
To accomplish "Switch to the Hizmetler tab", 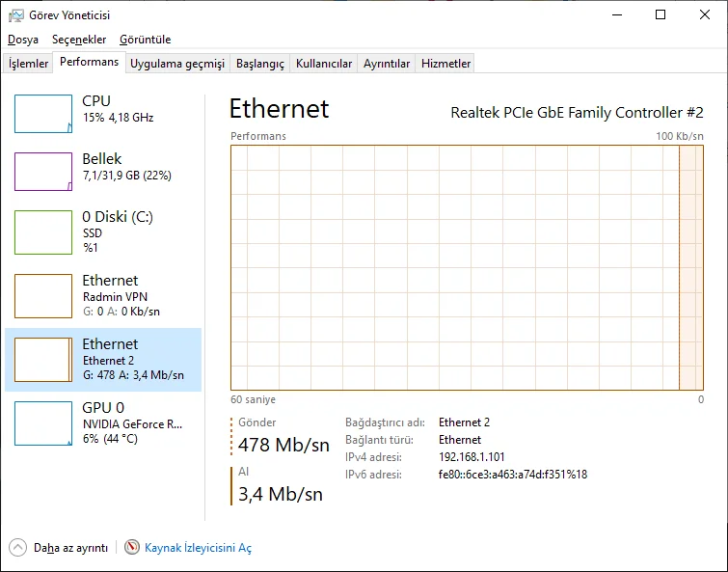I will click(x=446, y=64).
